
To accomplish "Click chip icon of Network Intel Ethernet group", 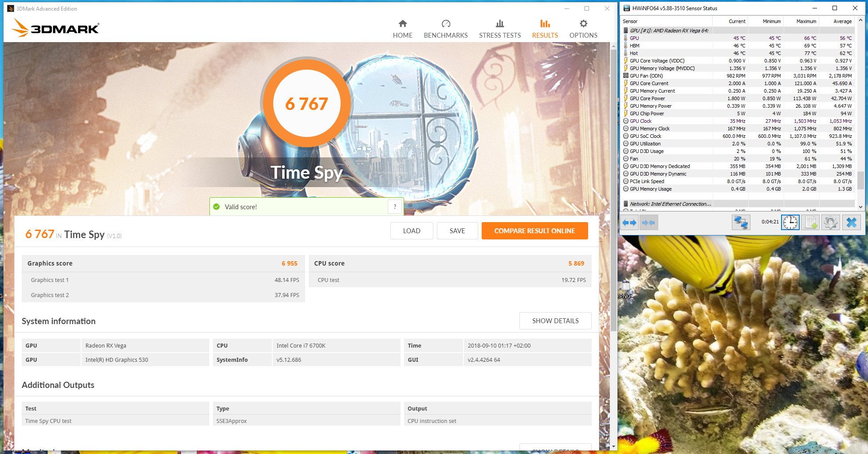I will (x=626, y=204).
